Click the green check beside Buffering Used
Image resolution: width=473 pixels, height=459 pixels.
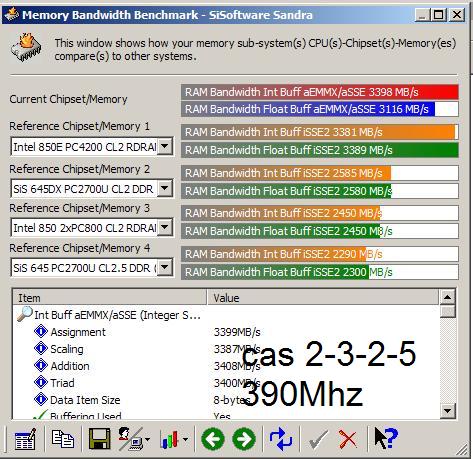point(41,414)
